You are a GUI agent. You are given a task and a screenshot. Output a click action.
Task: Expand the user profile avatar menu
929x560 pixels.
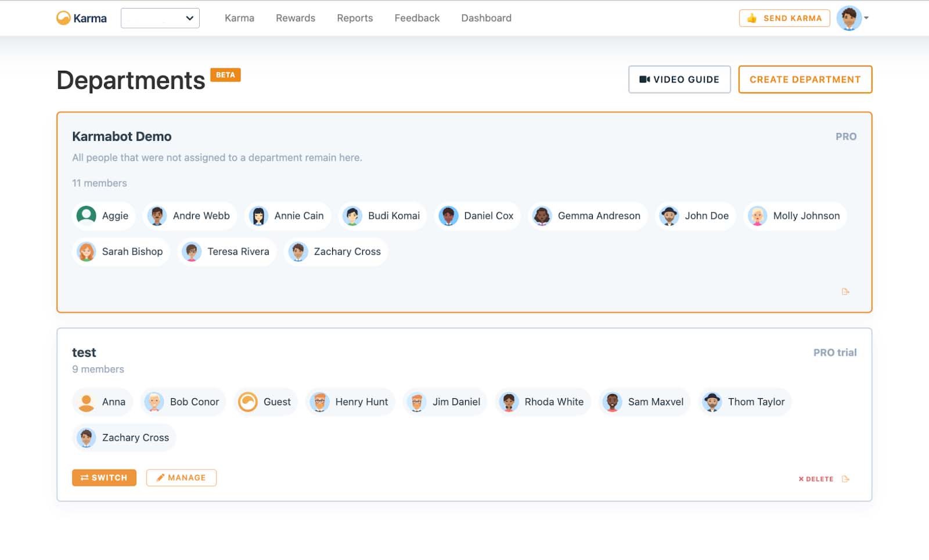coord(852,18)
